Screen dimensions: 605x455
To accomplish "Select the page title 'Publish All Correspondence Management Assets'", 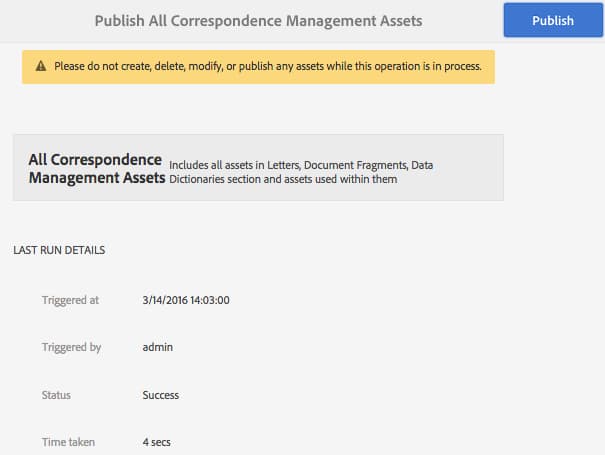I will coord(259,21).
